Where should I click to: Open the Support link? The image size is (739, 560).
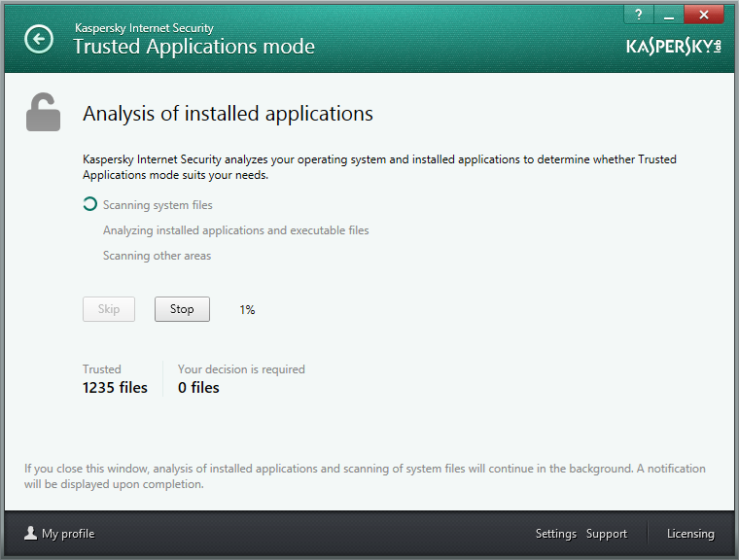tap(607, 534)
